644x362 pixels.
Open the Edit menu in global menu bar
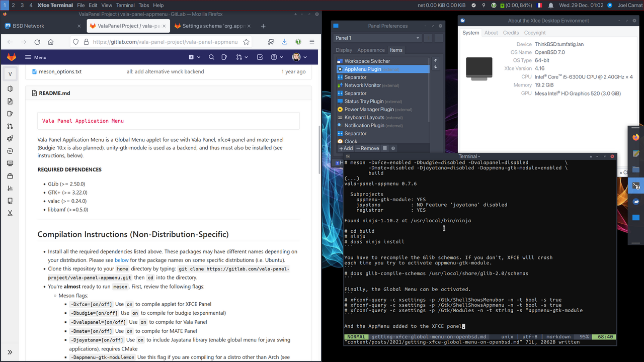pos(93,5)
